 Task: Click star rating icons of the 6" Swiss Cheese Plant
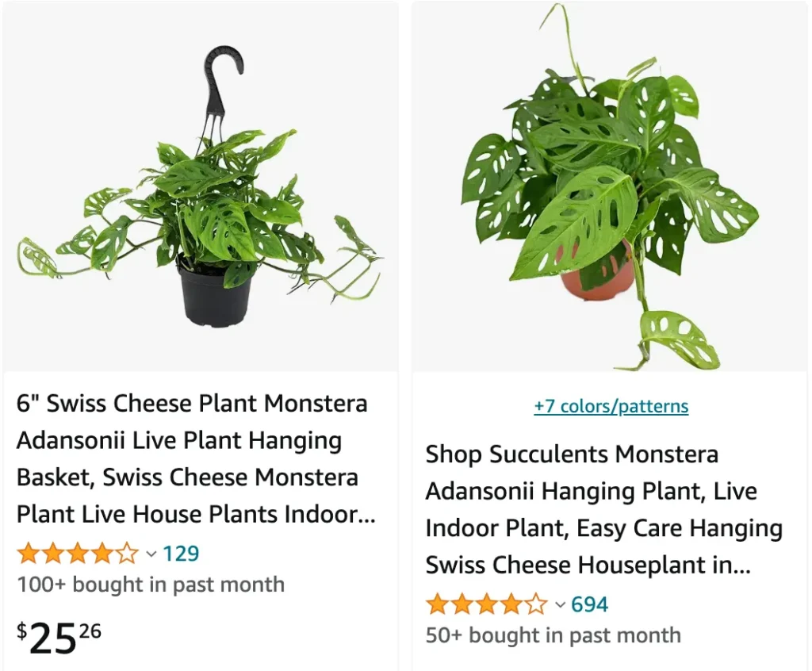(x=79, y=554)
